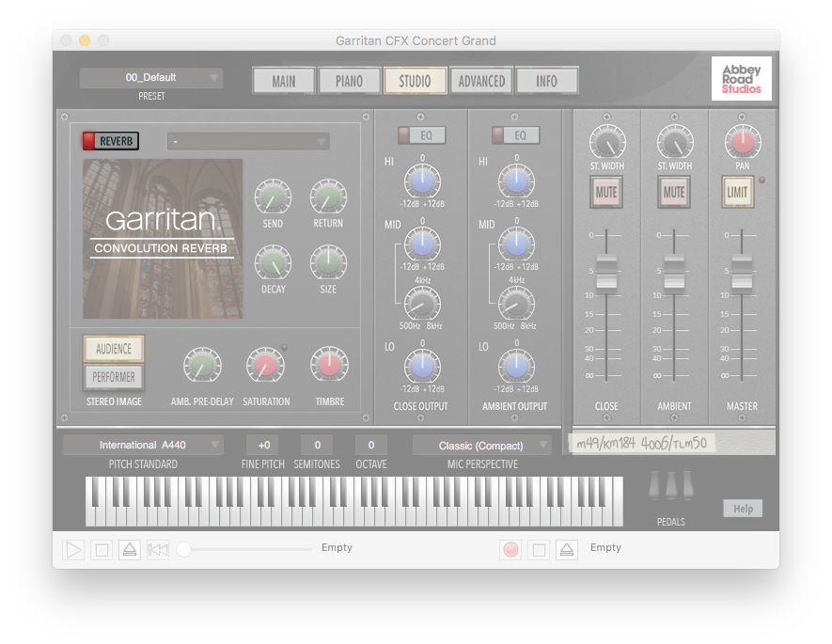
Task: Click the Ambient Output MID gain knob
Action: tap(516, 244)
